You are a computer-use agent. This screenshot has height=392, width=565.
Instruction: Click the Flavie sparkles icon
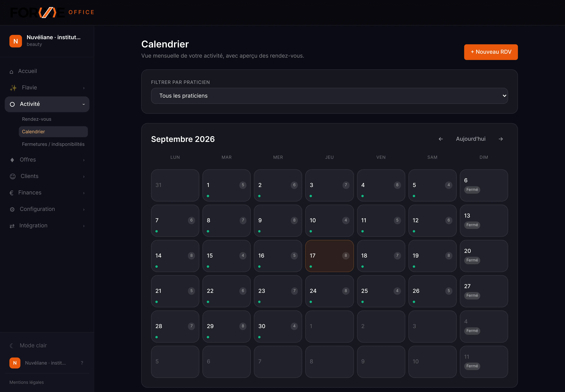tap(13, 88)
